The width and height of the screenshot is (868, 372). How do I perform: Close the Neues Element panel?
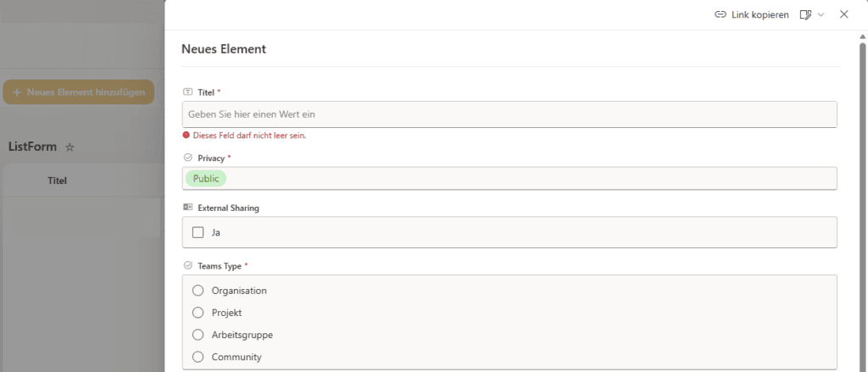point(843,14)
